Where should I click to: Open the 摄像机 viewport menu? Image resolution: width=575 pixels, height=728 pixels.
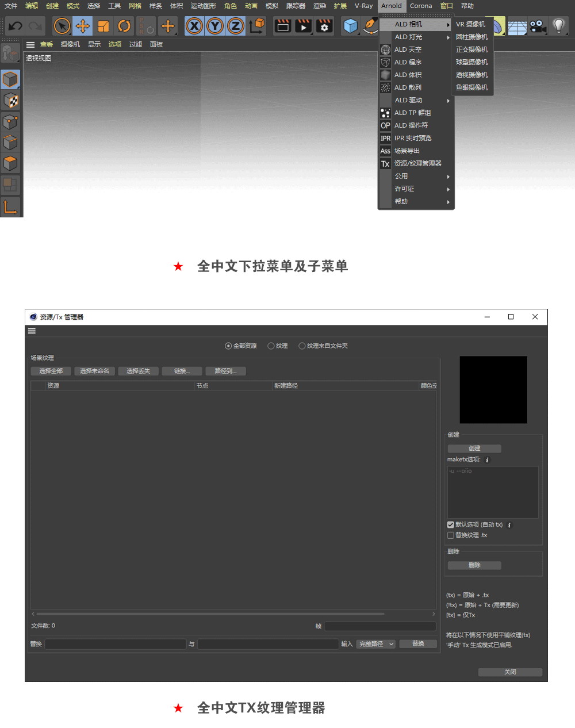(x=70, y=44)
